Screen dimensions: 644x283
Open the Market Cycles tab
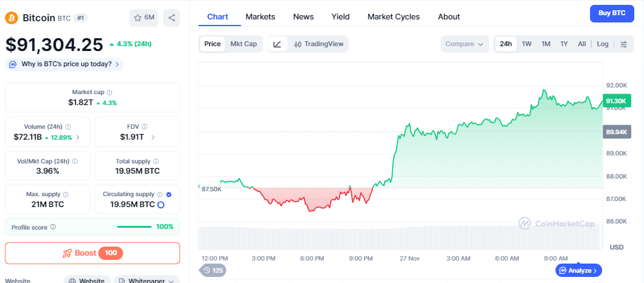394,17
